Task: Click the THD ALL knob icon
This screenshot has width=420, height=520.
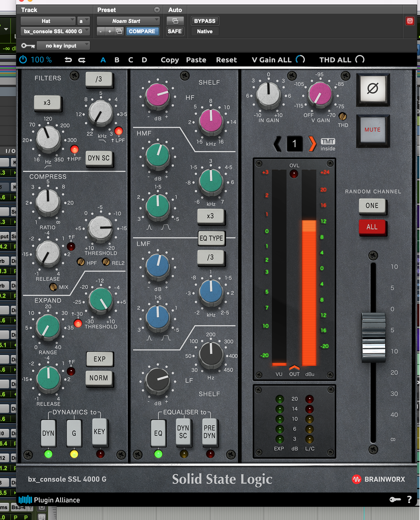Action: click(x=360, y=60)
